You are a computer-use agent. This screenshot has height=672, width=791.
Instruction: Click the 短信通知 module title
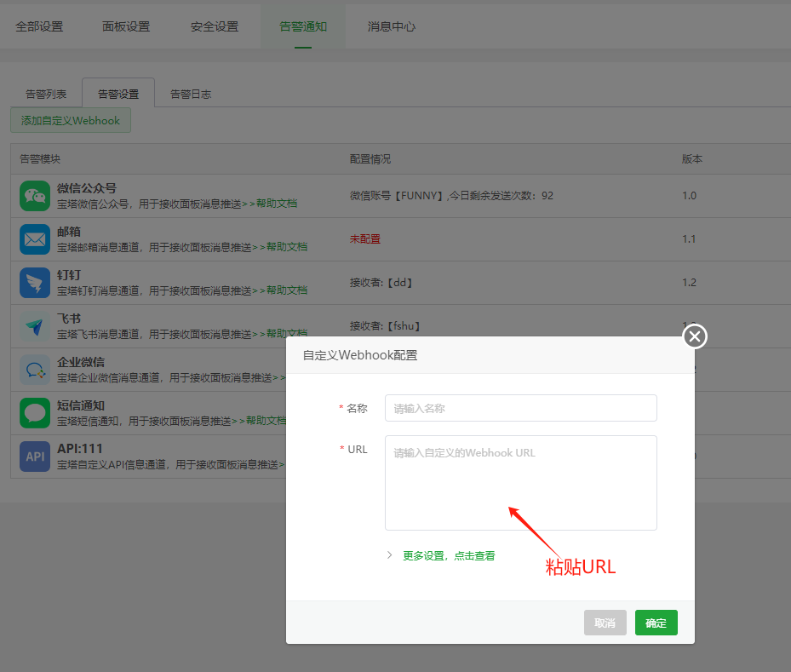[81, 405]
